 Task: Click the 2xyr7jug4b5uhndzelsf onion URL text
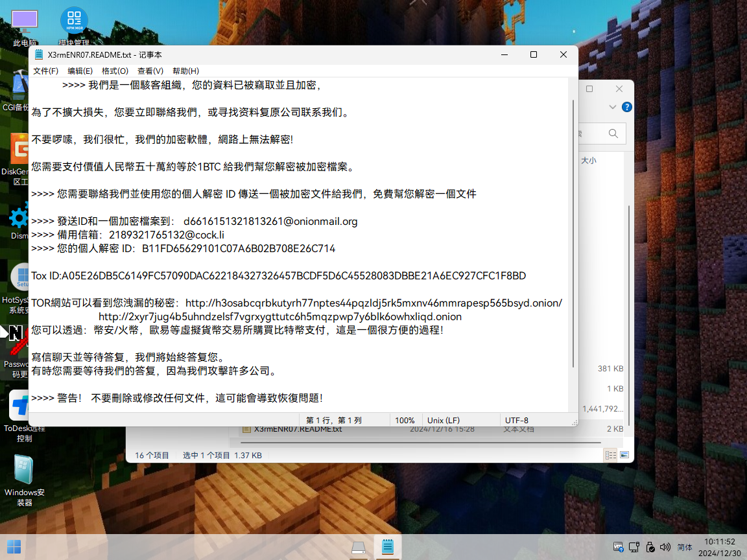tap(279, 317)
